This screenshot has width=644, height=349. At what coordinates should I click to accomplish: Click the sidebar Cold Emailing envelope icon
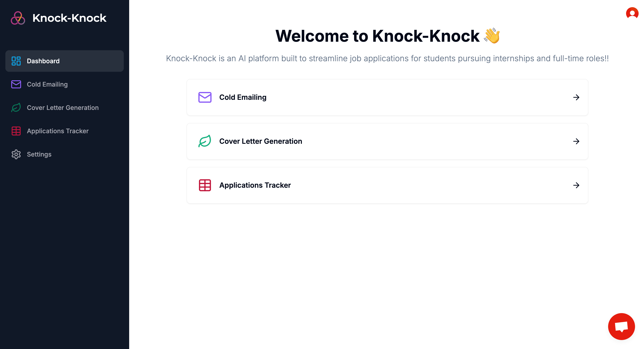point(16,84)
